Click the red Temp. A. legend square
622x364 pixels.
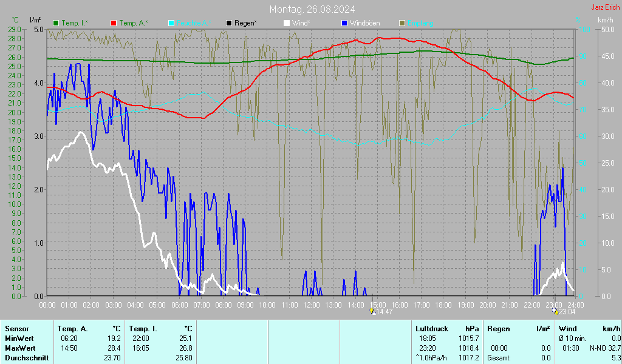[x=114, y=23]
